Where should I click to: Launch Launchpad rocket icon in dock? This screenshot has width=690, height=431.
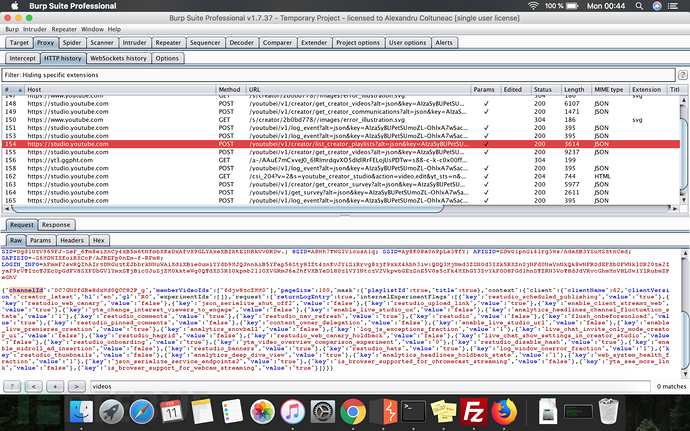pyautogui.click(x=112, y=413)
